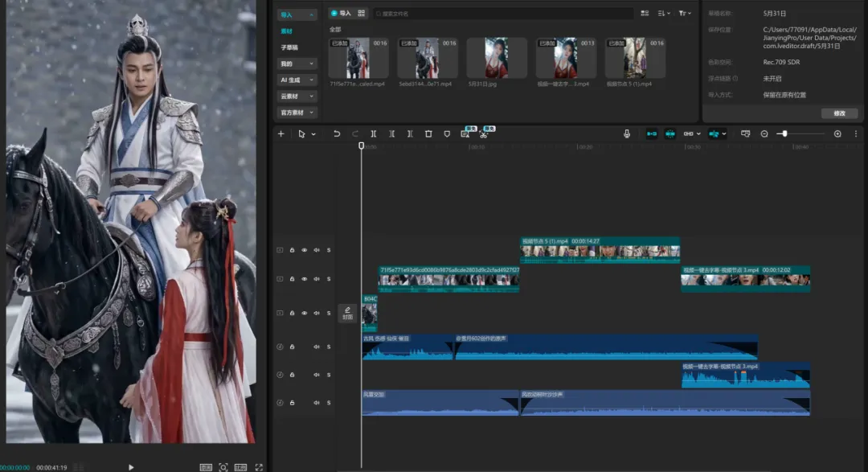Start voice recording with microphone icon
This screenshot has width=868, height=472.
[627, 133]
